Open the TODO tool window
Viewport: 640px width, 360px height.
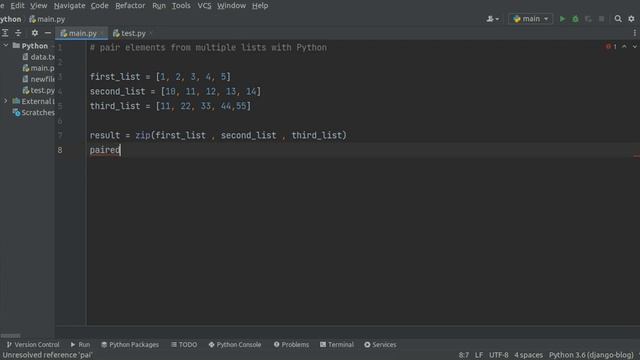tap(184, 345)
